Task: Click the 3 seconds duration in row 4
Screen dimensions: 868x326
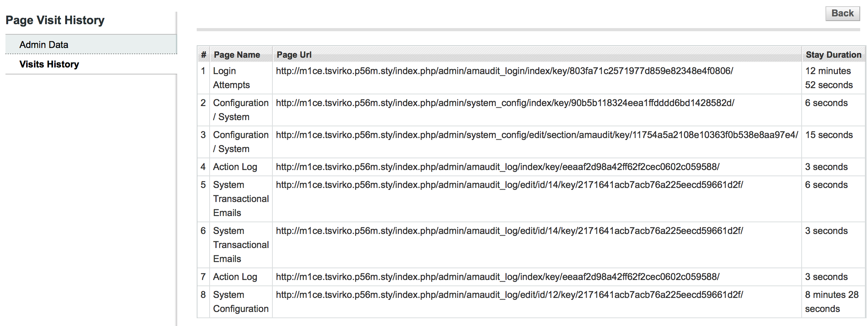Action: click(x=826, y=167)
